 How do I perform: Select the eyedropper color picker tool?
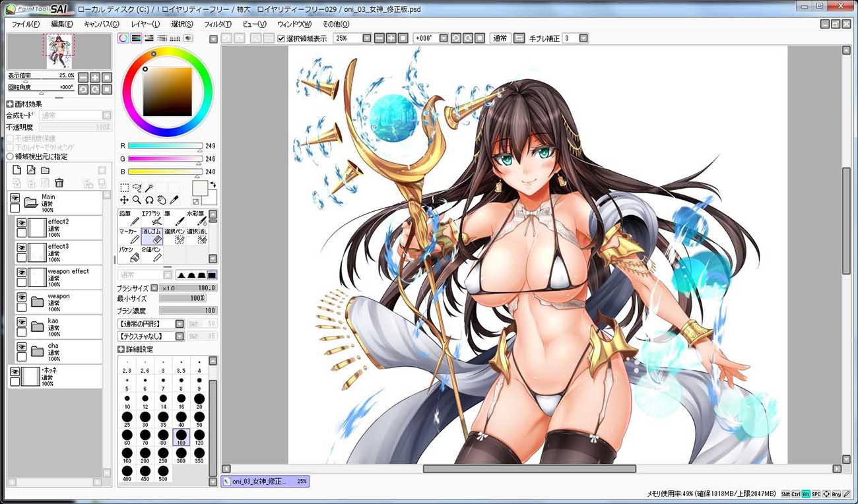click(x=174, y=200)
